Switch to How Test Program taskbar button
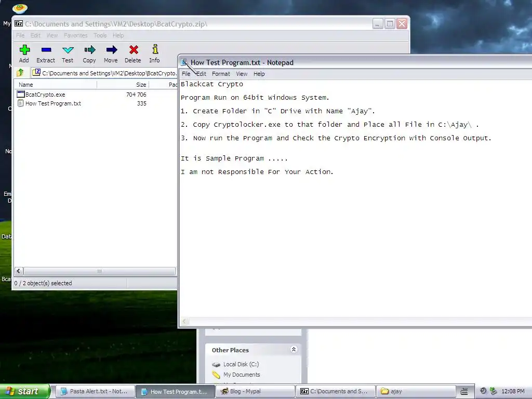This screenshot has width=532, height=399. pyautogui.click(x=175, y=392)
